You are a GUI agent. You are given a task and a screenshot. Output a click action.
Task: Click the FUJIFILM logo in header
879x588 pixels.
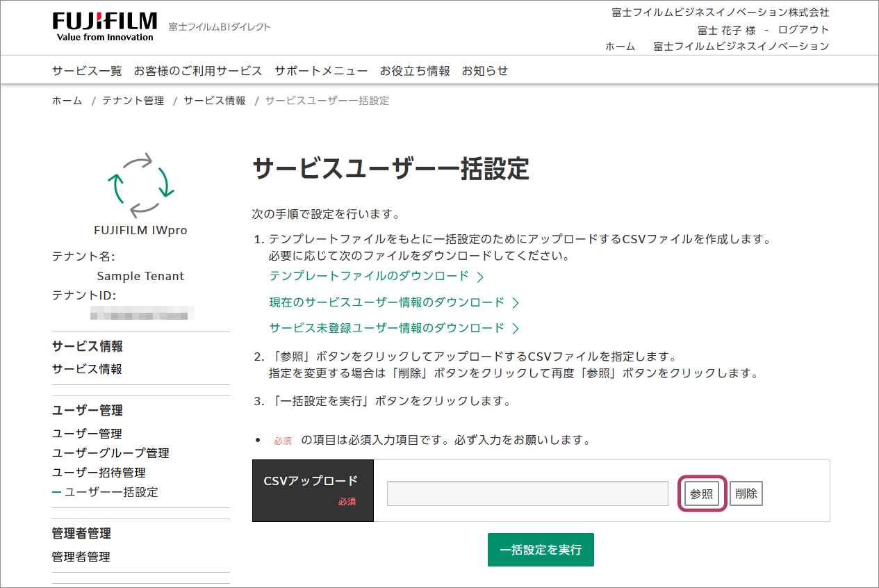tap(105, 26)
